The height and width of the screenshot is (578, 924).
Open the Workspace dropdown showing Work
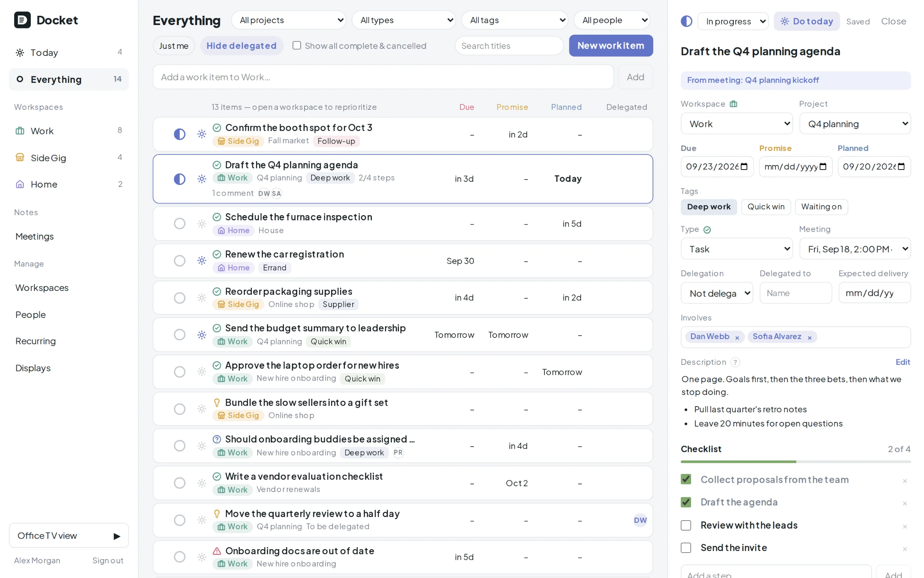[x=737, y=124]
